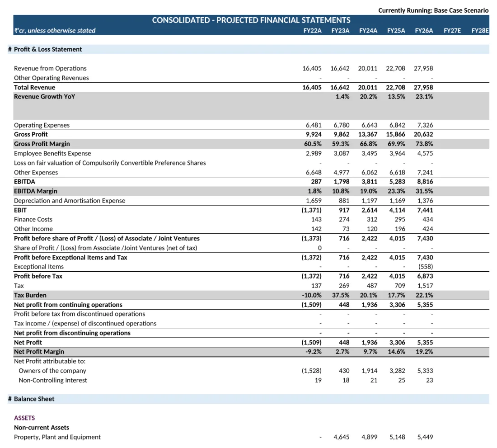Select the purple 'ASSETS' heading

tap(24, 418)
